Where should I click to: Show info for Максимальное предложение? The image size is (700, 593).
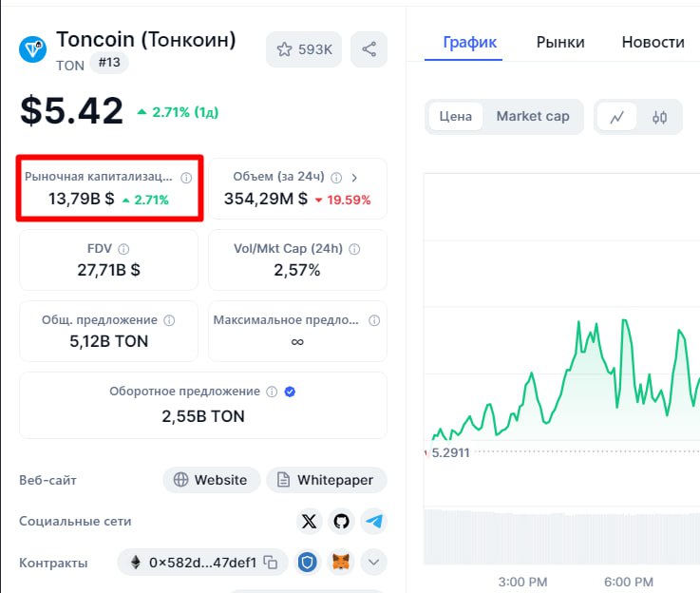tap(374, 320)
